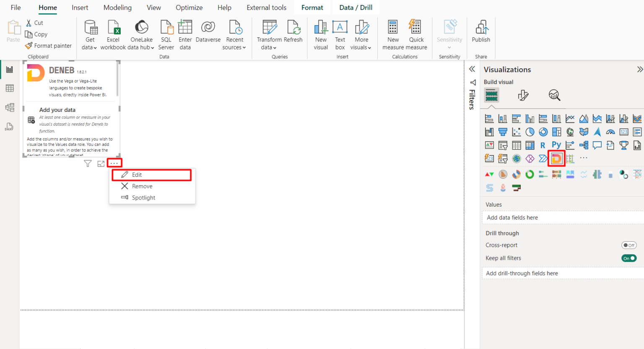Screen dimensions: 644x349
Task: Select the pie chart visual
Action: tap(530, 132)
